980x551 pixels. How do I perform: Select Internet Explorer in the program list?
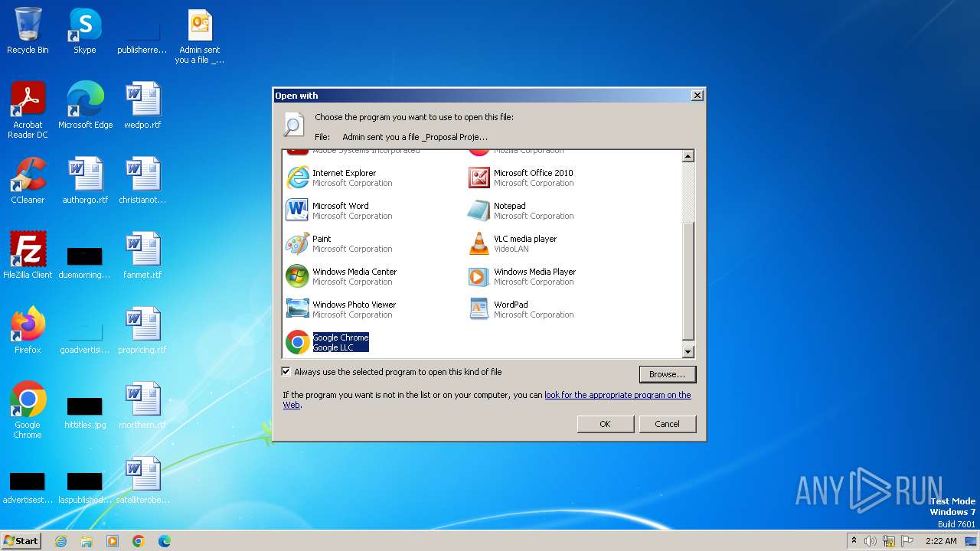[338, 178]
